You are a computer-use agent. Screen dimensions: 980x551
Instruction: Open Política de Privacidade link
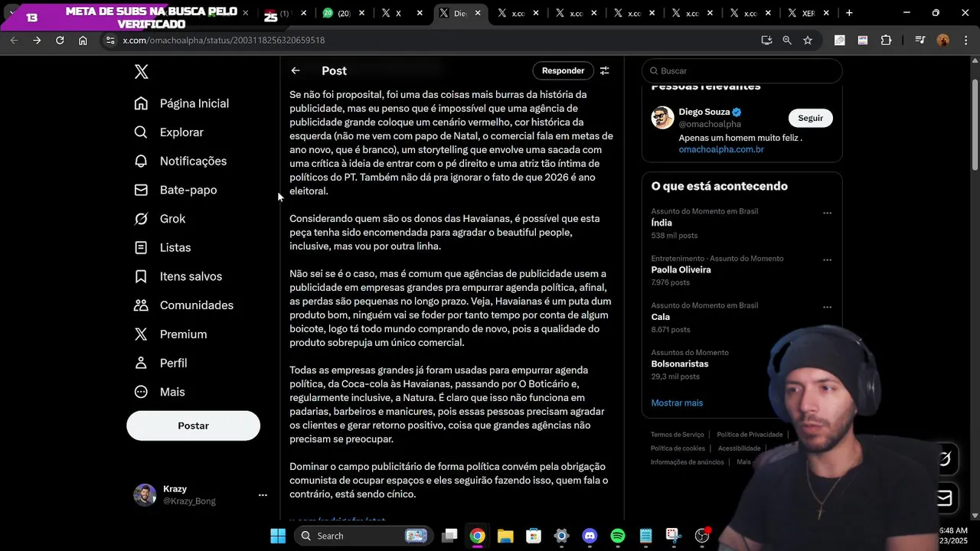[x=750, y=435]
